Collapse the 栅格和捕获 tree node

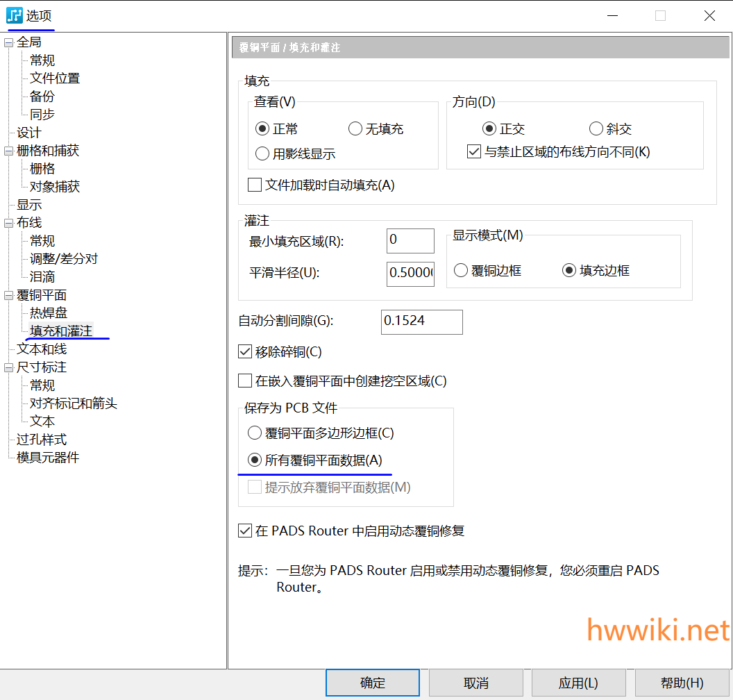point(8,151)
